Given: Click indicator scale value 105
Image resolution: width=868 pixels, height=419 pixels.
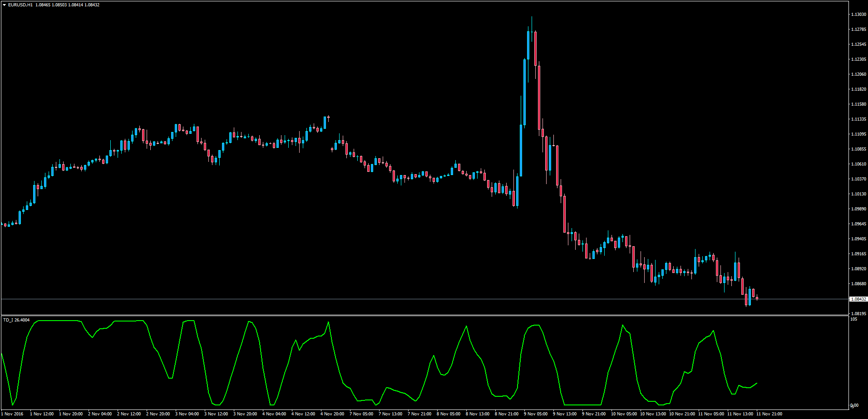Looking at the screenshot, I should (854, 319).
